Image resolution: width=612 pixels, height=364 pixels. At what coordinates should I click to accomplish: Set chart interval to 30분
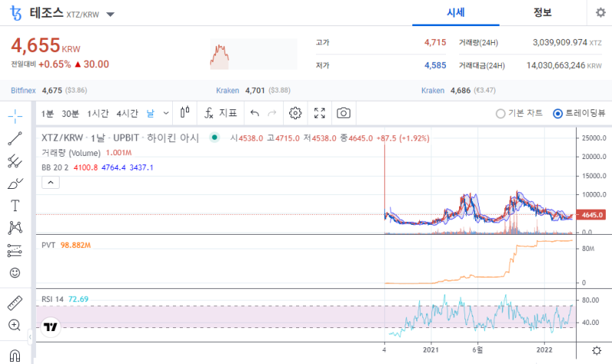point(70,113)
